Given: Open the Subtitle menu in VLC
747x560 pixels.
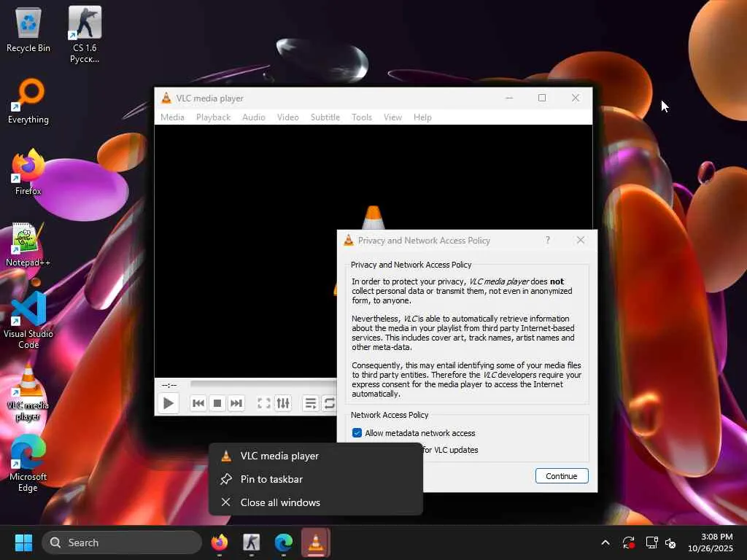Looking at the screenshot, I should coord(325,117).
